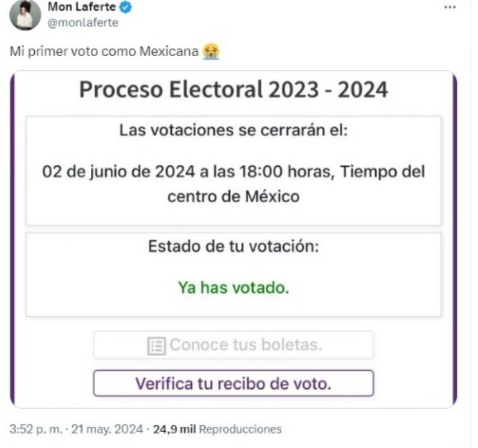
Task: Click the Conoce tus boletas button
Action: click(x=233, y=345)
